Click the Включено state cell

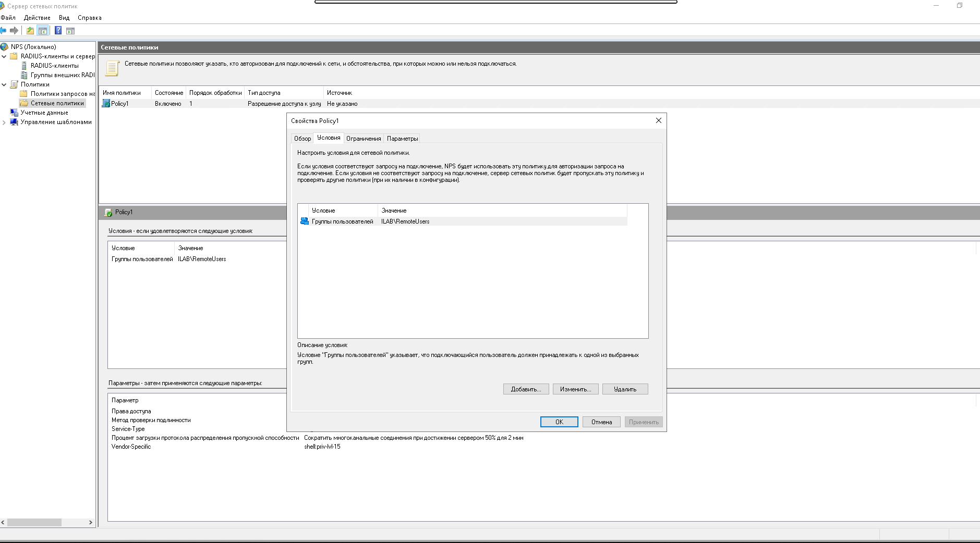click(x=168, y=104)
